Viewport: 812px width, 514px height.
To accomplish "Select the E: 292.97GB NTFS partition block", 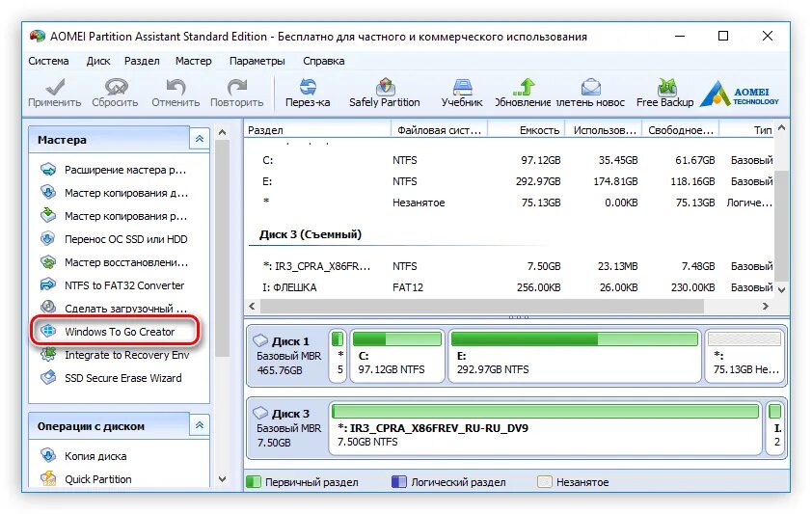I will coord(575,356).
